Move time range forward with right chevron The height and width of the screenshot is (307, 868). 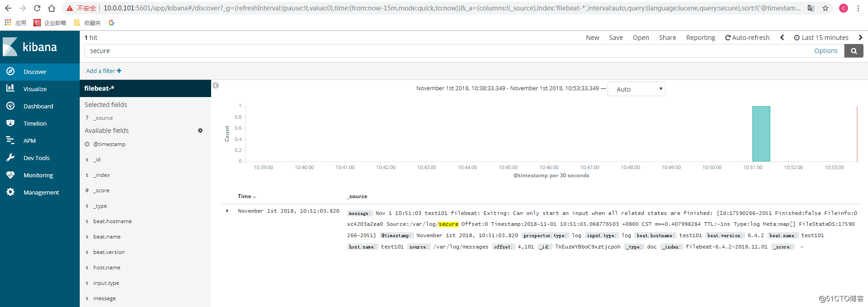(x=861, y=38)
